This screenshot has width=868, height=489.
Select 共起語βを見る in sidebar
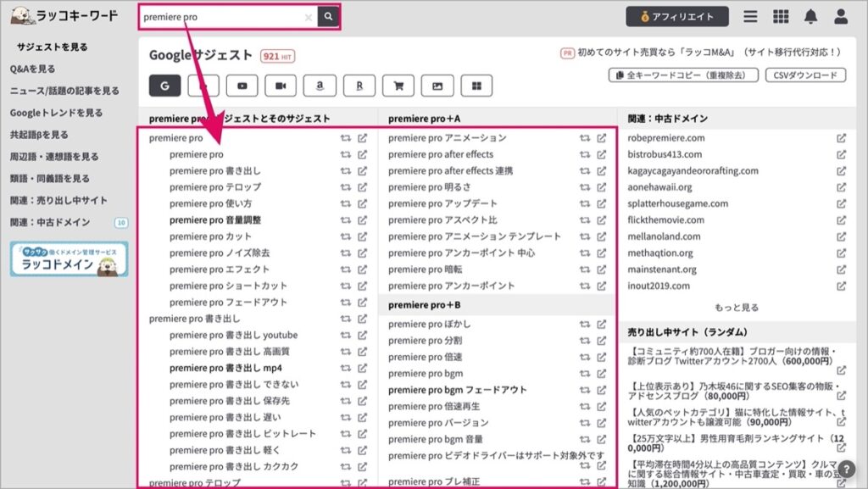39,135
